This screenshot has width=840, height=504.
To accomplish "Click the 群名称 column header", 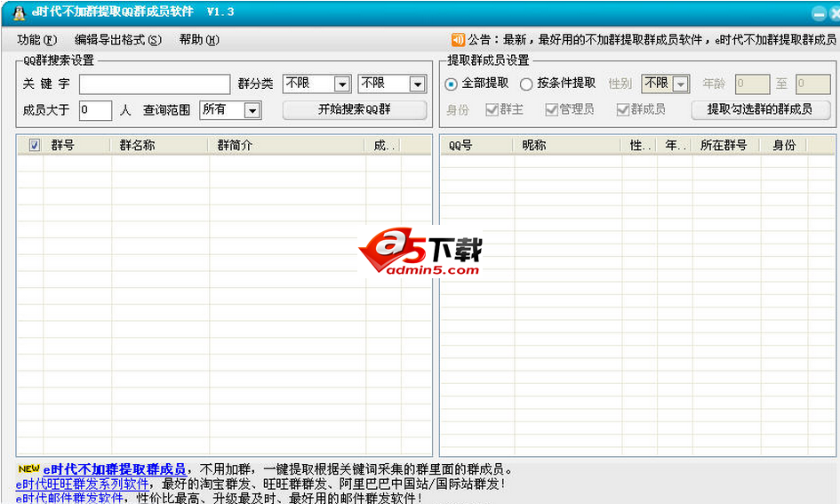I will [159, 145].
